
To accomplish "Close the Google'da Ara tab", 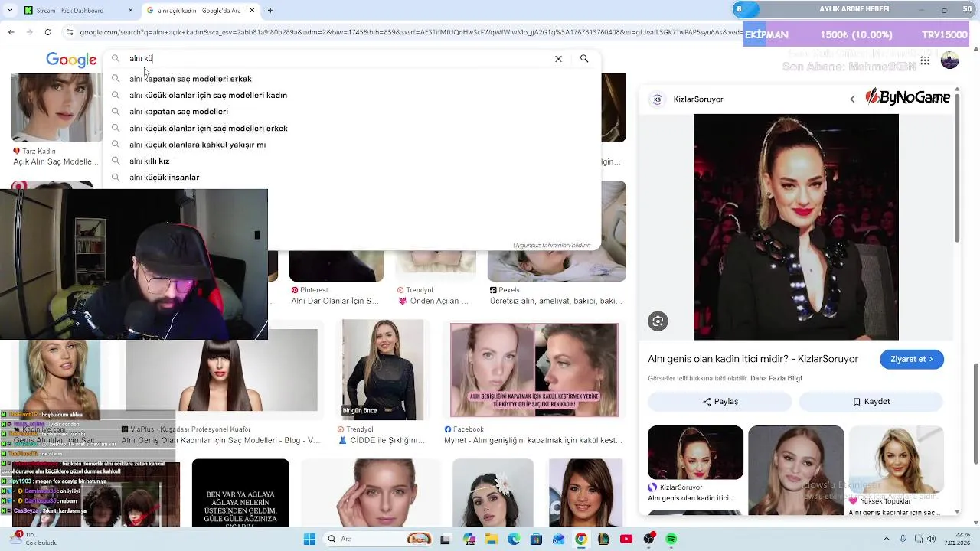I will coord(251,10).
